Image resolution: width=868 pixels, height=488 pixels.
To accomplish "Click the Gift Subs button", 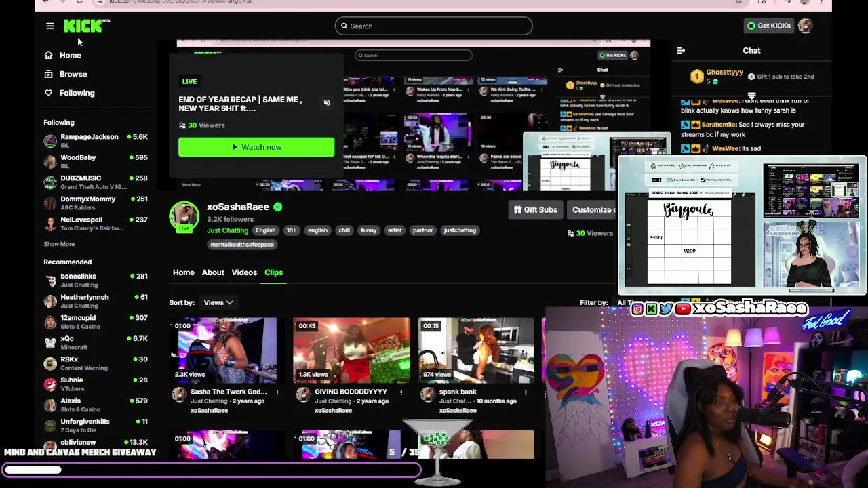I will coord(536,210).
